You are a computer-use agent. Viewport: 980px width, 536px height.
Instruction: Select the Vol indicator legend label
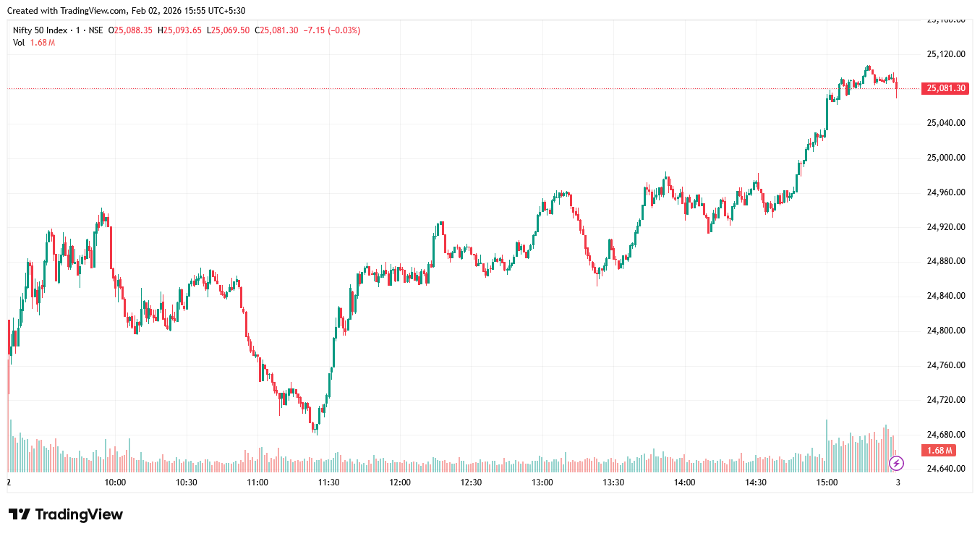pyautogui.click(x=19, y=43)
